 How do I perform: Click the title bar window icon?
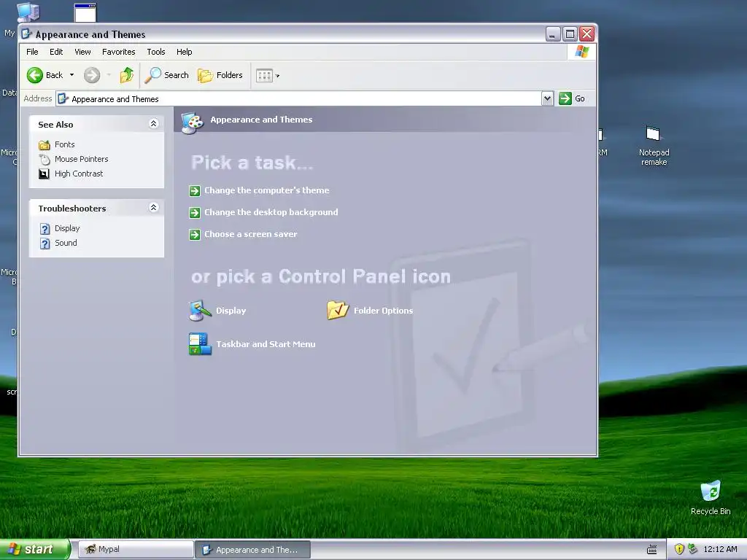(x=27, y=34)
